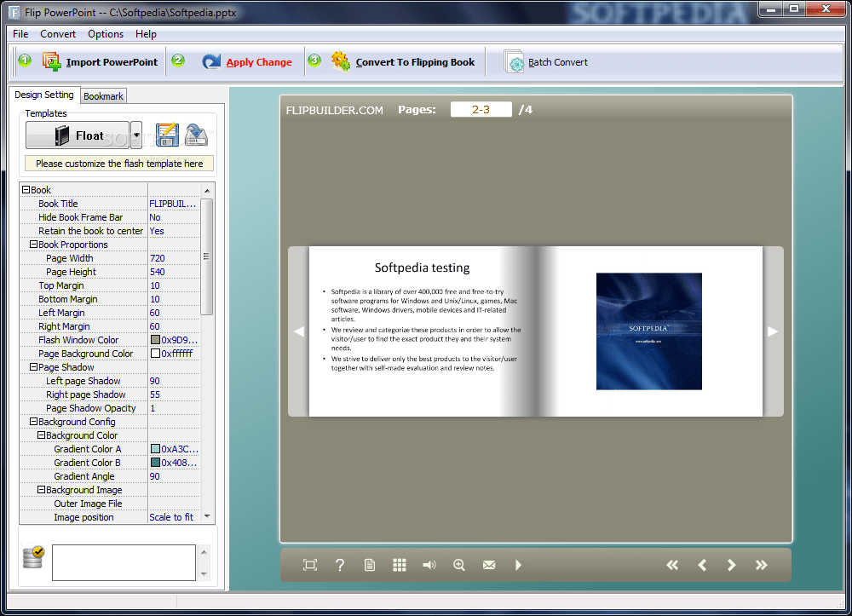
Task: Open the thumbnail grid view icon
Action: coord(399,564)
